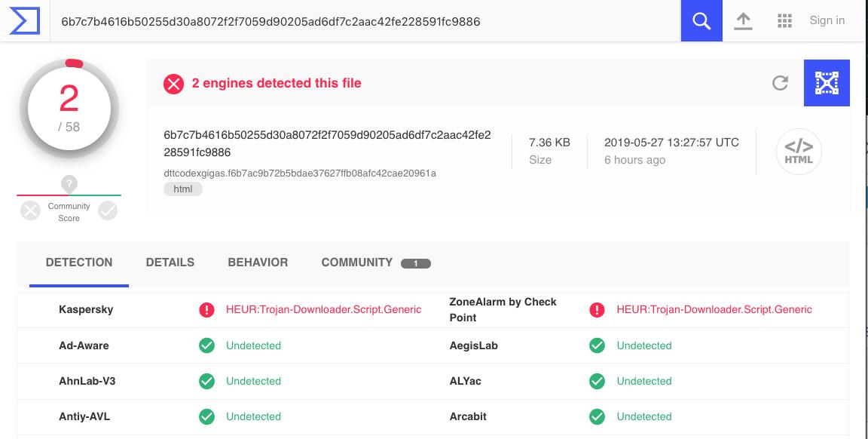Select the DETECTION tab

tap(79, 262)
